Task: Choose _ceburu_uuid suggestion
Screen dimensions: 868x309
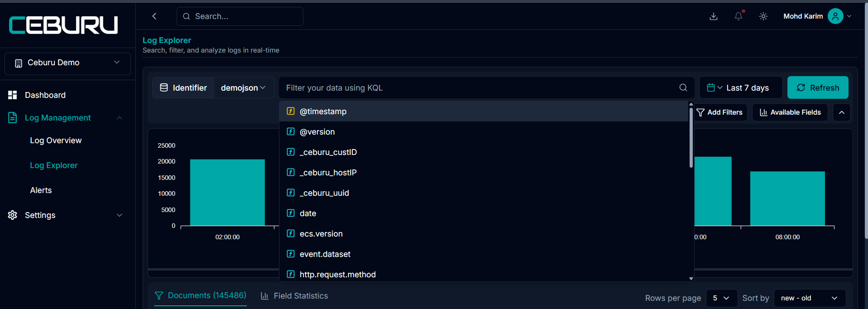Action: [x=484, y=193]
